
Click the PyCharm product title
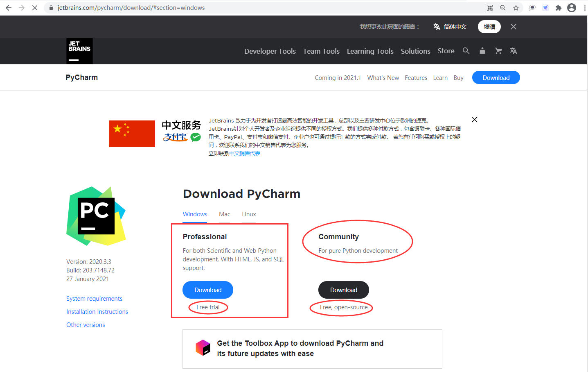click(x=82, y=77)
